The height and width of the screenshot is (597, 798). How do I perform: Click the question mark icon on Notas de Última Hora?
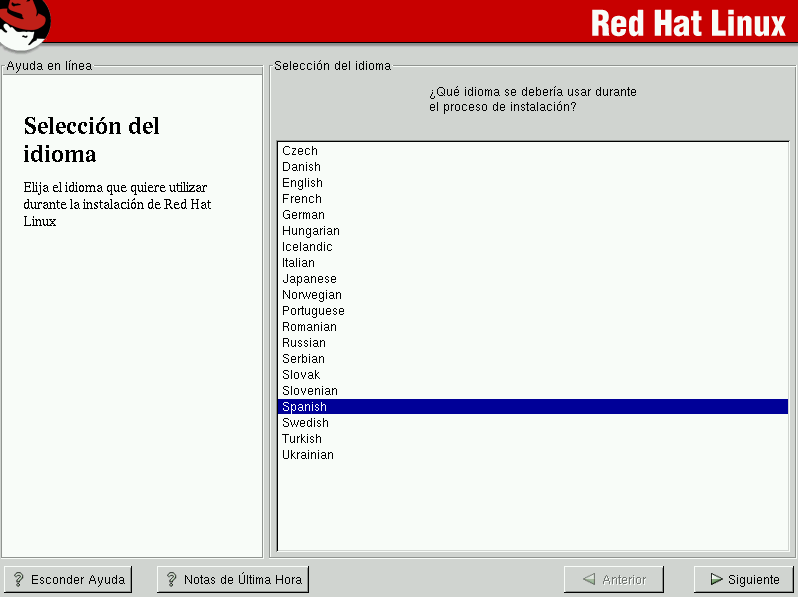(171, 579)
